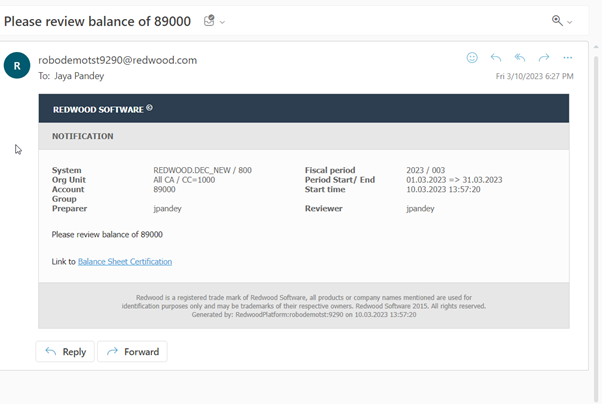The height and width of the screenshot is (404, 602).
Task: Click the date 'Fri 3/10/2023 6:27 PM'
Action: (x=534, y=76)
